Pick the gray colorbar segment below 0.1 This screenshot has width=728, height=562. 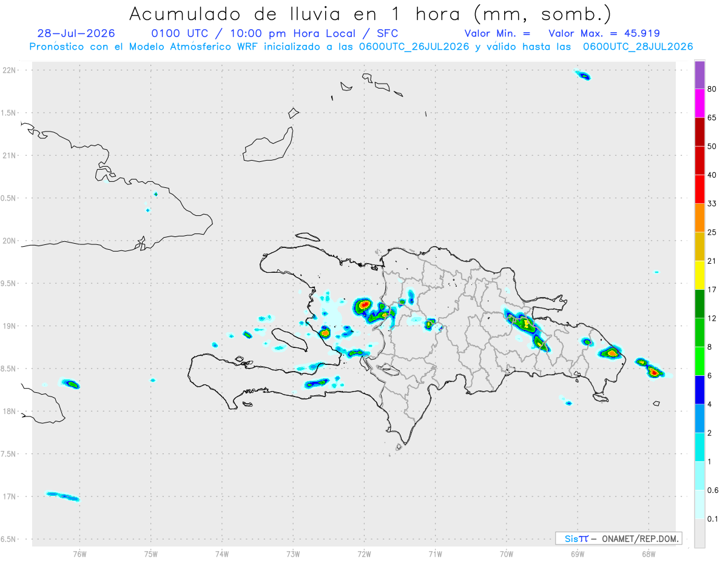pyautogui.click(x=699, y=534)
